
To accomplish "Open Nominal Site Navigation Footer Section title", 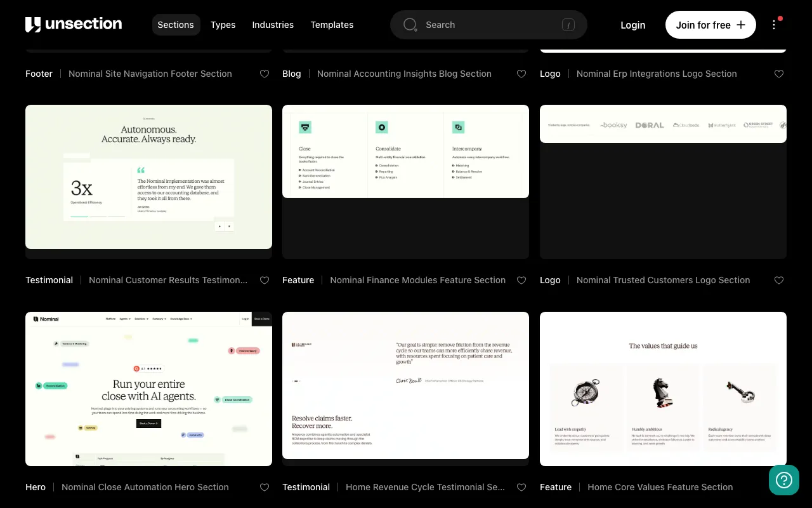I will click(150, 74).
